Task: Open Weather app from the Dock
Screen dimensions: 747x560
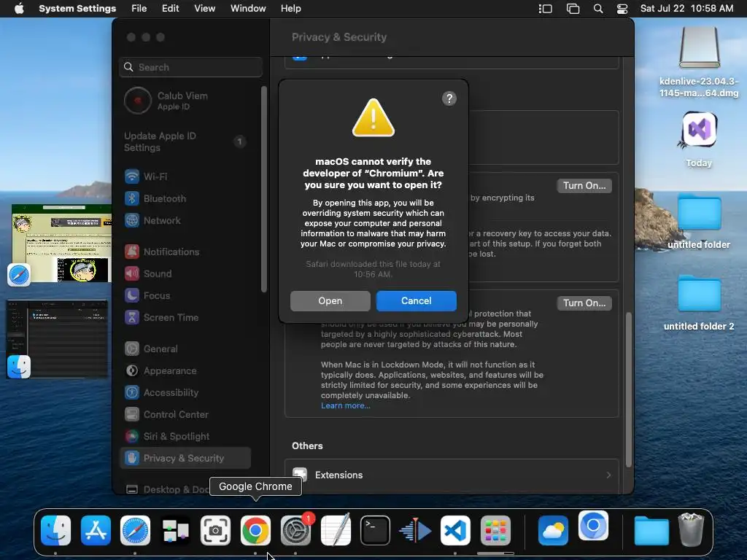Action: 553,531
